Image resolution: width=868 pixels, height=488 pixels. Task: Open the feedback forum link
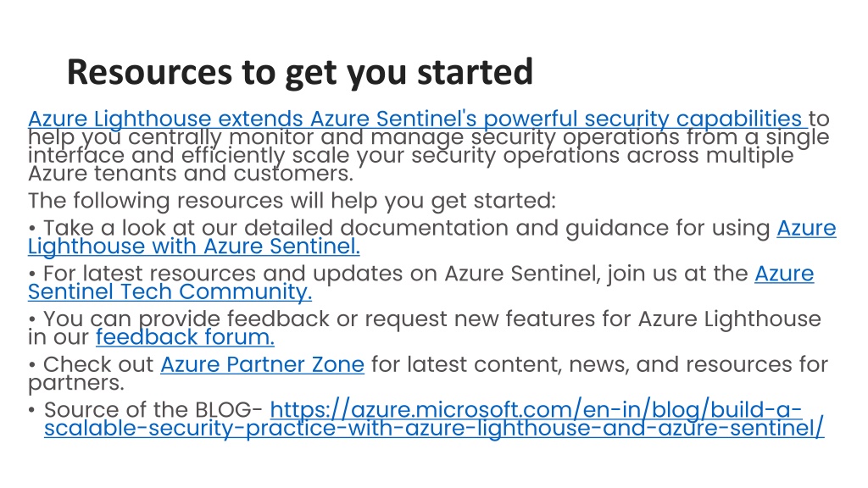pyautogui.click(x=185, y=337)
